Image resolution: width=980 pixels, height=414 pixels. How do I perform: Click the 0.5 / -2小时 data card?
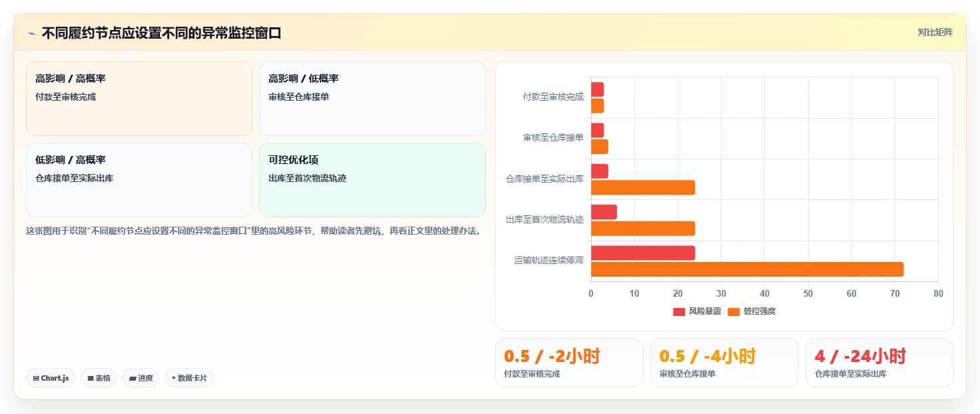[x=569, y=363]
